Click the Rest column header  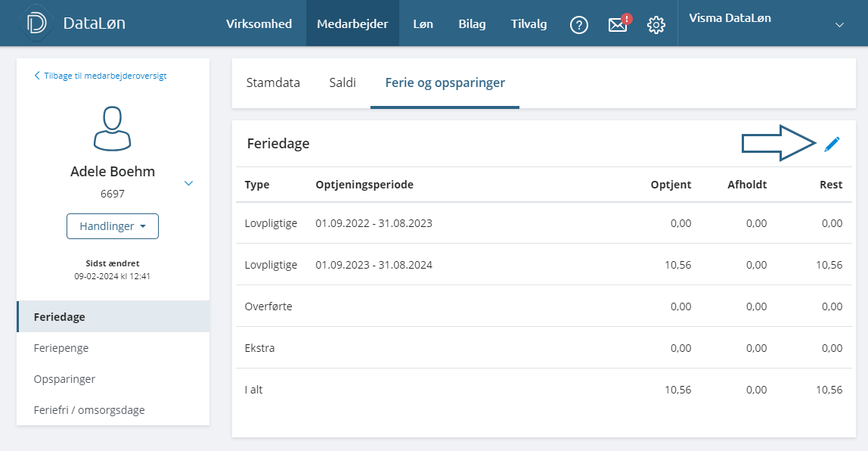(x=831, y=185)
